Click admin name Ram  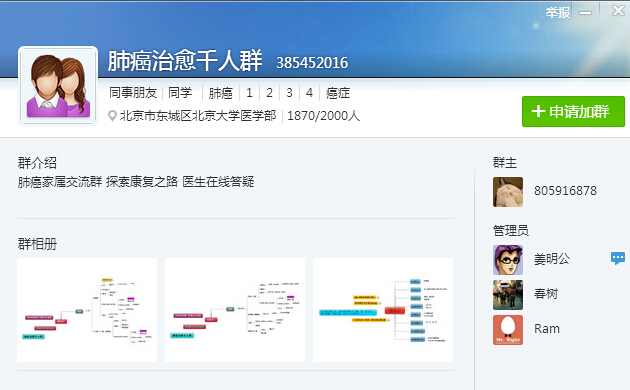[x=547, y=329]
